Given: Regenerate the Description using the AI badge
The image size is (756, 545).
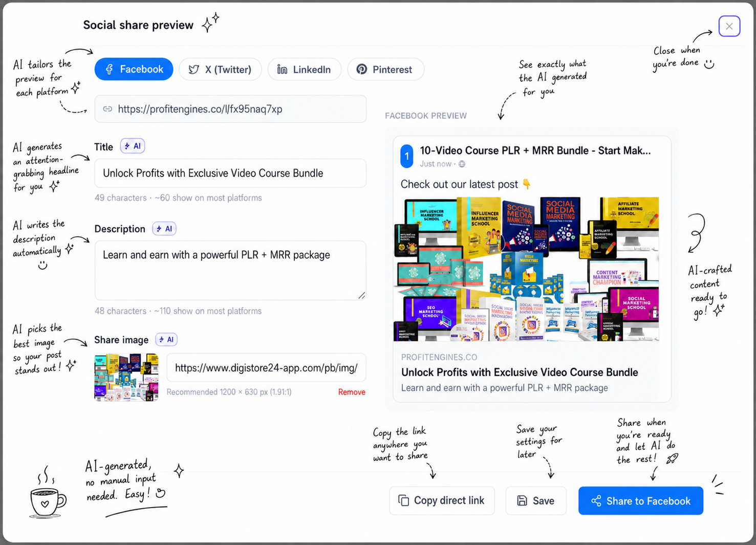Looking at the screenshot, I should tap(164, 229).
